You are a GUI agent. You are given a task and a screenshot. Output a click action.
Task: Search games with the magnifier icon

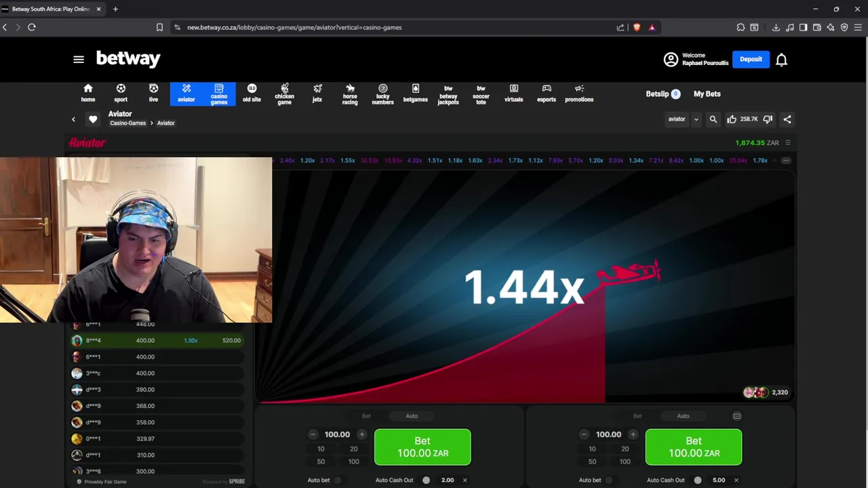tap(713, 119)
